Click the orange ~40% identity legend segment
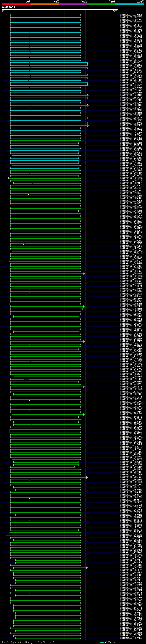 pos(45,4)
